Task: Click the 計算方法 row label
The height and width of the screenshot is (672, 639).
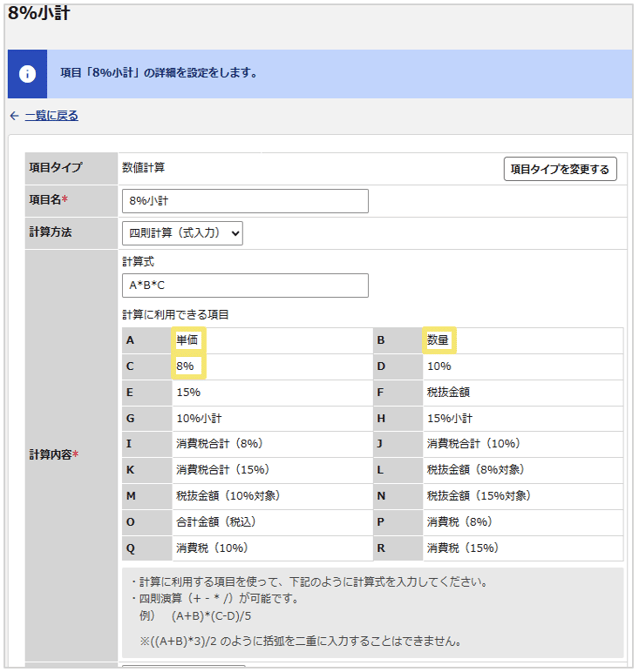Action: [50, 232]
